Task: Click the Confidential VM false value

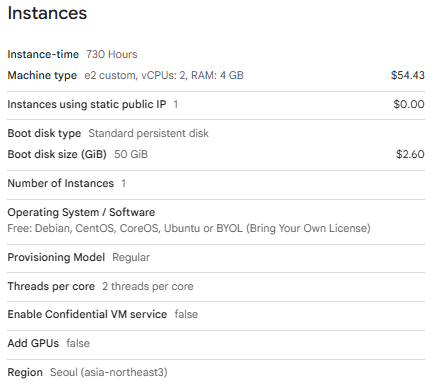Action: (186, 314)
